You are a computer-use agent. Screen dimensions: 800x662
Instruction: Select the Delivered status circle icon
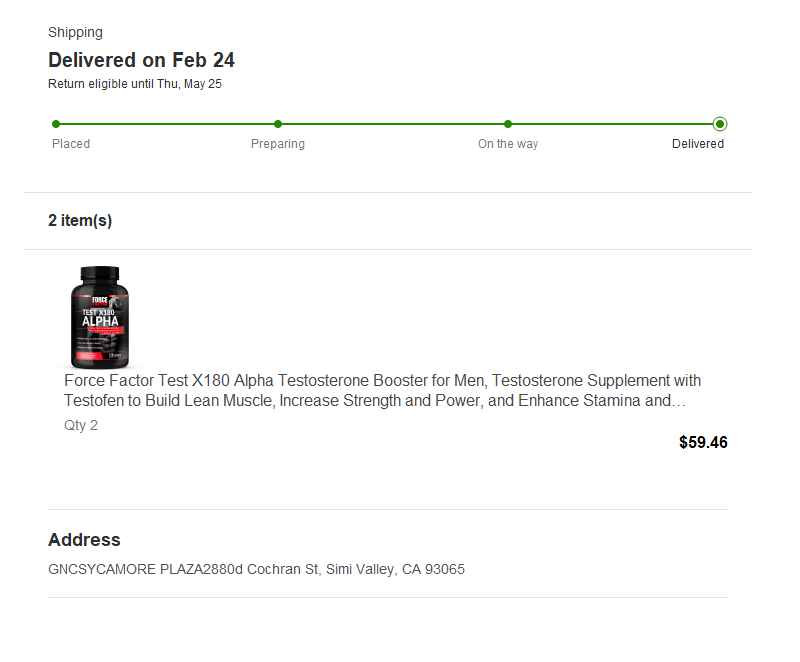(720, 124)
